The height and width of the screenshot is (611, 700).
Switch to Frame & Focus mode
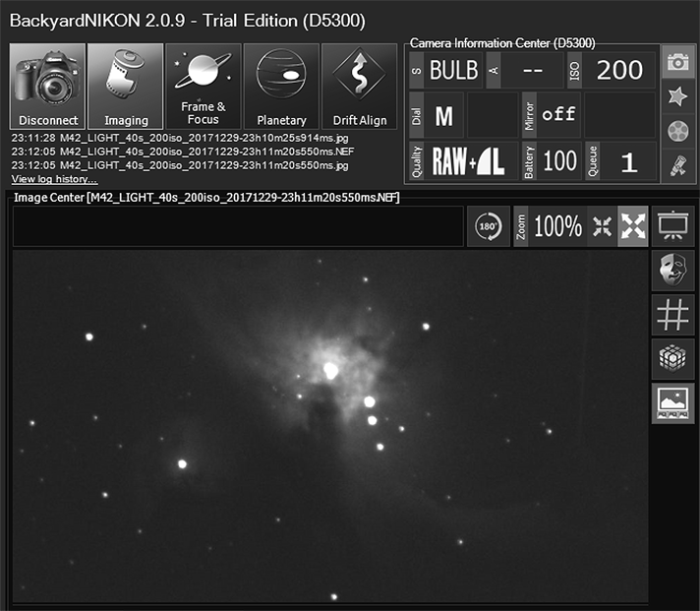click(x=204, y=87)
